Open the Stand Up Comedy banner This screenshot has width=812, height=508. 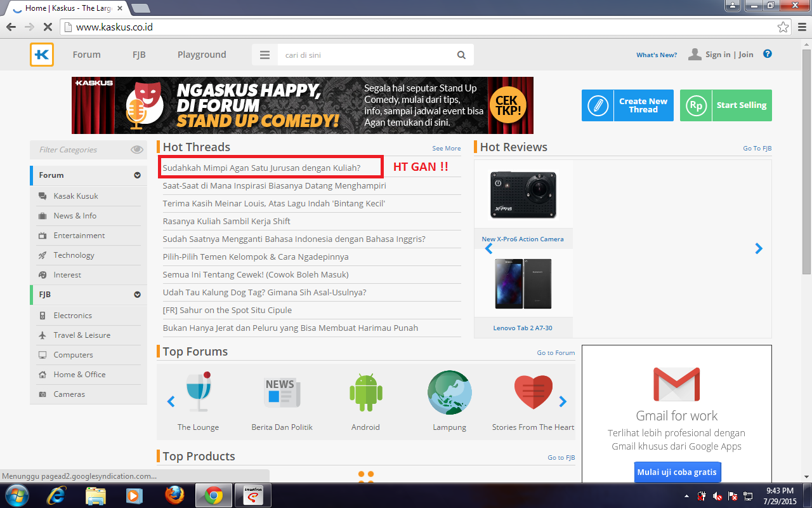tap(303, 105)
